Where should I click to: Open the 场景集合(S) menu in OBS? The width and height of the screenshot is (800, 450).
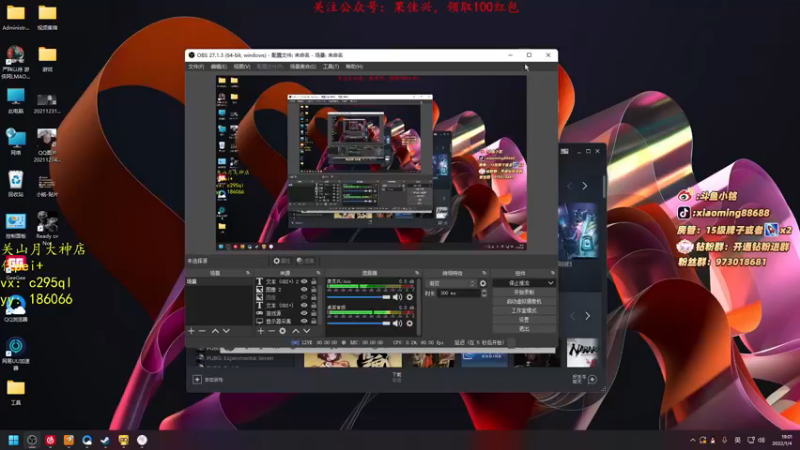(303, 66)
